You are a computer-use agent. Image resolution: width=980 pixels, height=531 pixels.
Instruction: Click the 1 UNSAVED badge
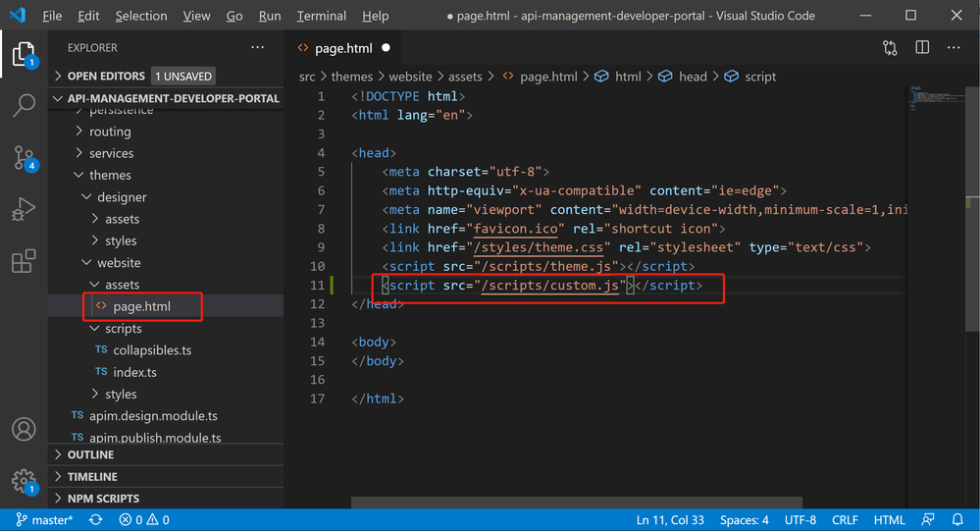tap(183, 76)
